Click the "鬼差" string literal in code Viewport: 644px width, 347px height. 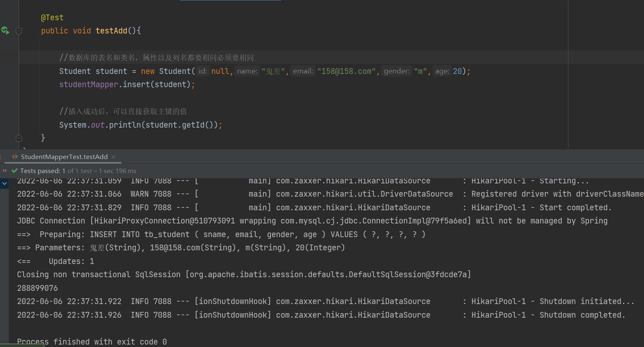tap(273, 71)
